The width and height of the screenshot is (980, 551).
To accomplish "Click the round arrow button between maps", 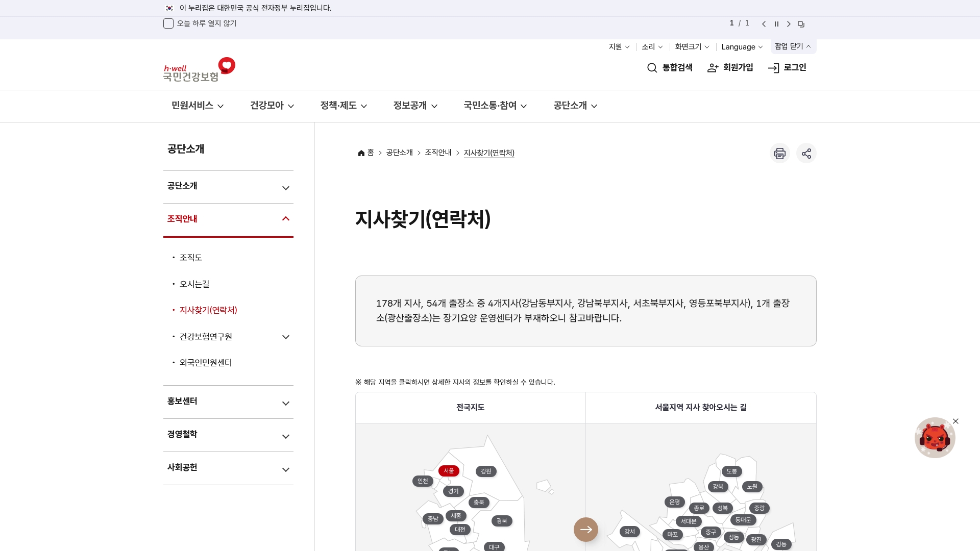I will point(585,530).
